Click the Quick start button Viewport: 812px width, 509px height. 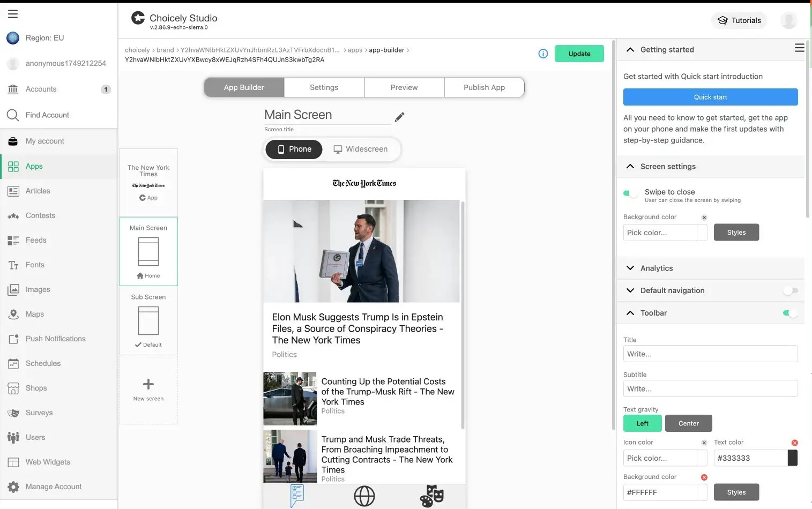click(710, 97)
